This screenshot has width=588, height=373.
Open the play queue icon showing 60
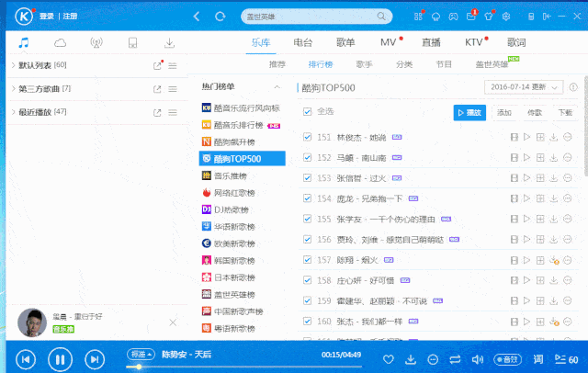coord(566,359)
